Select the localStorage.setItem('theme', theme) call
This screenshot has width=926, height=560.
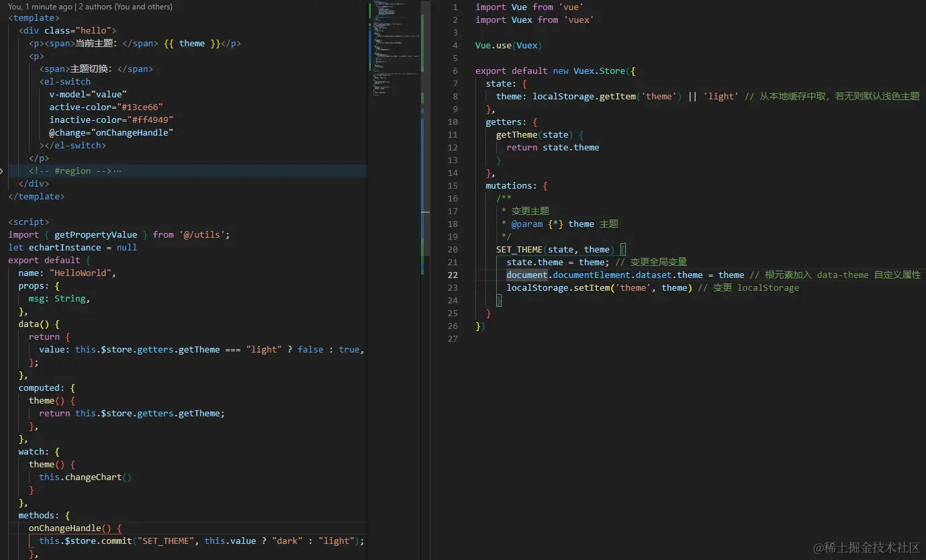[x=600, y=288]
